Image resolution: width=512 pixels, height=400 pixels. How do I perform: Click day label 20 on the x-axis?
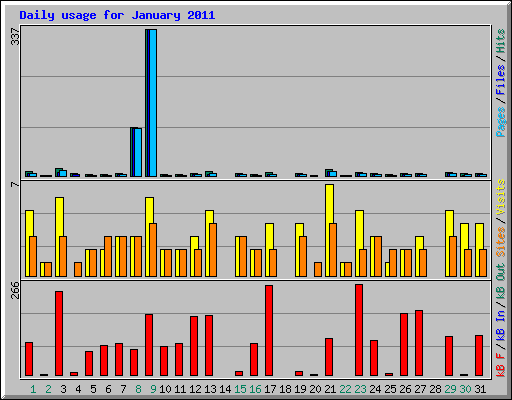315,389
